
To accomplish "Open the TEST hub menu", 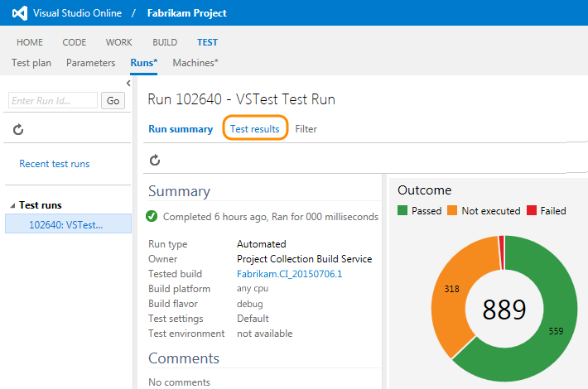I will [x=207, y=42].
